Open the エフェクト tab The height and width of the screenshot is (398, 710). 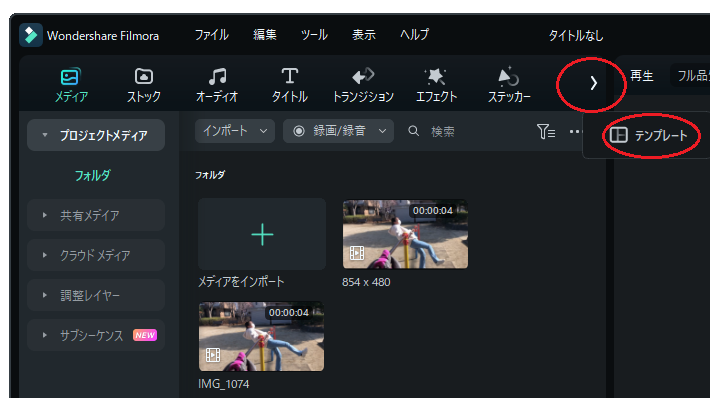coord(436,85)
